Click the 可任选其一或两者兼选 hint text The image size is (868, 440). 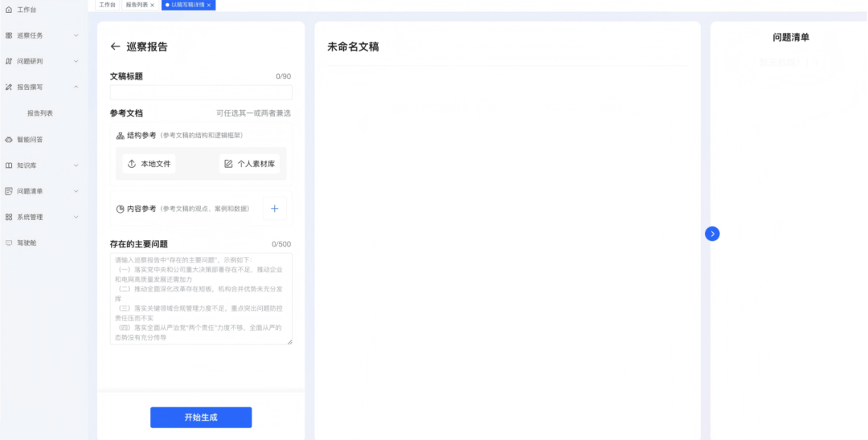253,113
